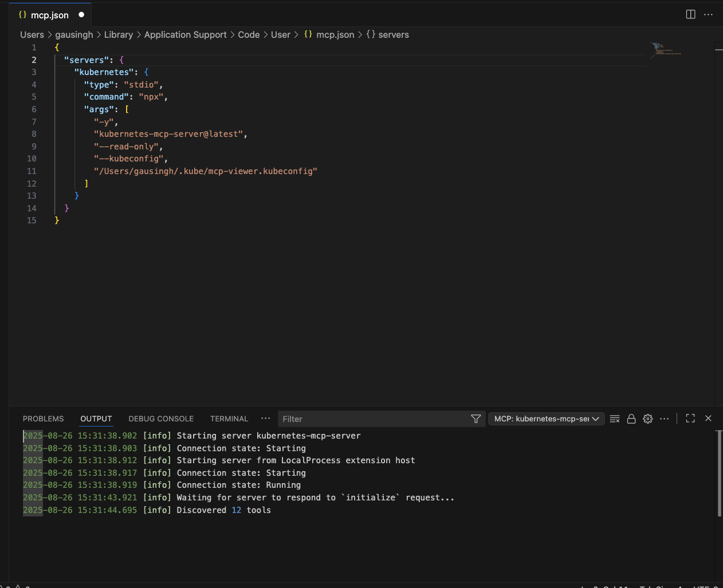
Task: Maximize the panel size icon
Action: (x=690, y=419)
